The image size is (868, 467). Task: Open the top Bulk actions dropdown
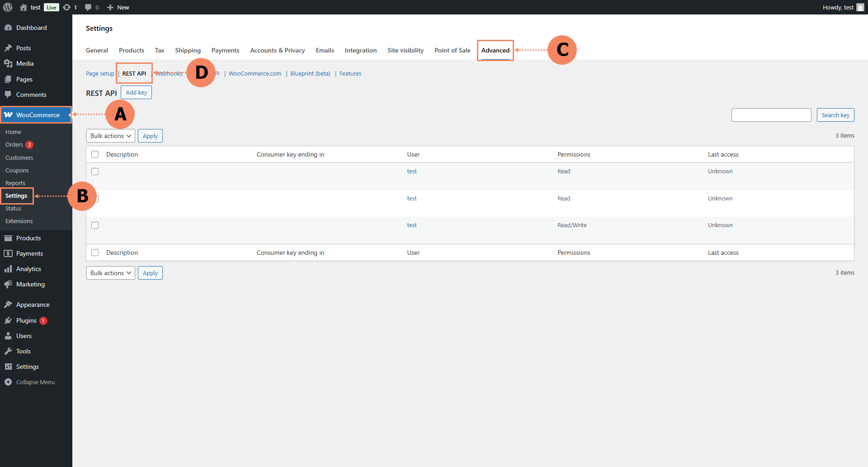click(110, 136)
